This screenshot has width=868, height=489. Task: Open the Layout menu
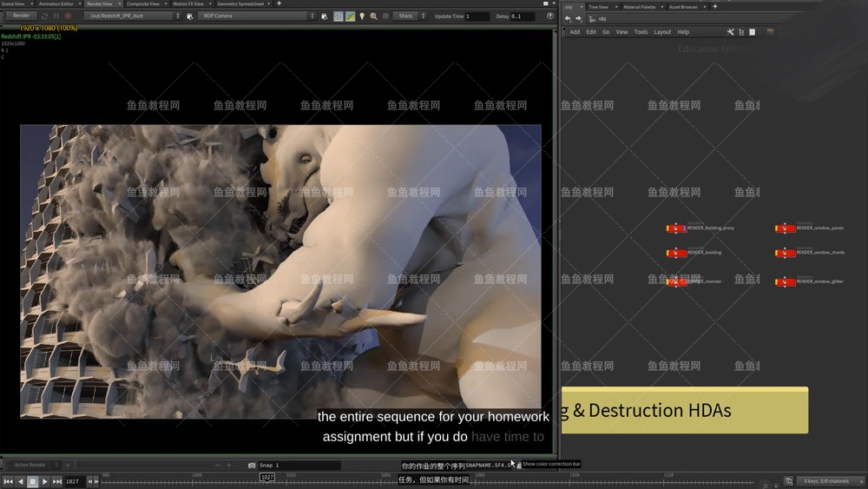(x=662, y=32)
